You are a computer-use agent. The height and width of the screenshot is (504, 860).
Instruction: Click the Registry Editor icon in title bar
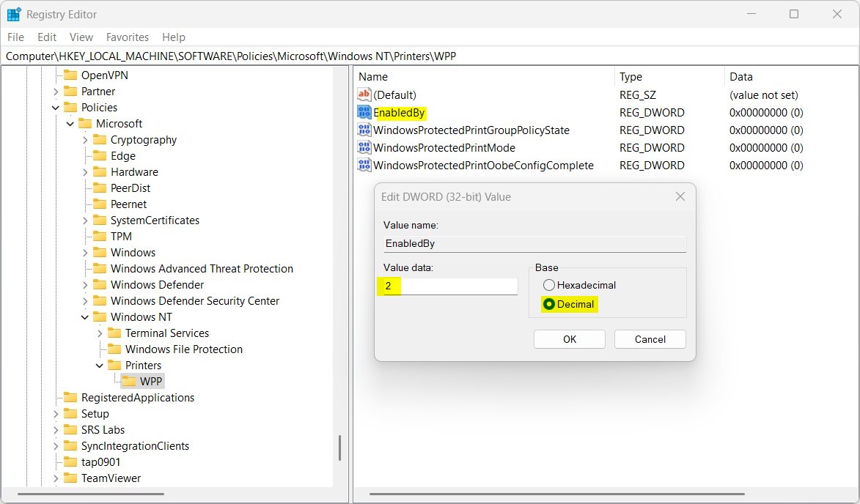point(12,13)
